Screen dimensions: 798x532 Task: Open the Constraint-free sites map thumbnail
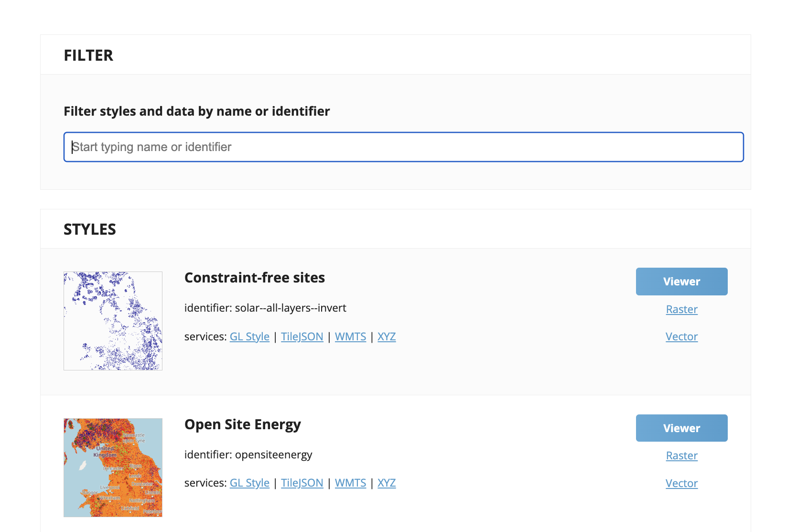coord(113,321)
